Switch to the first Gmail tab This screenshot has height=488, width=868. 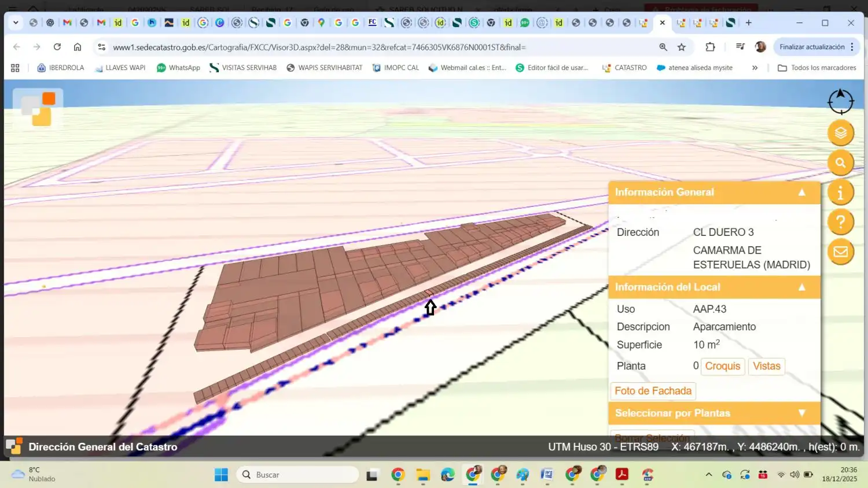(x=67, y=23)
